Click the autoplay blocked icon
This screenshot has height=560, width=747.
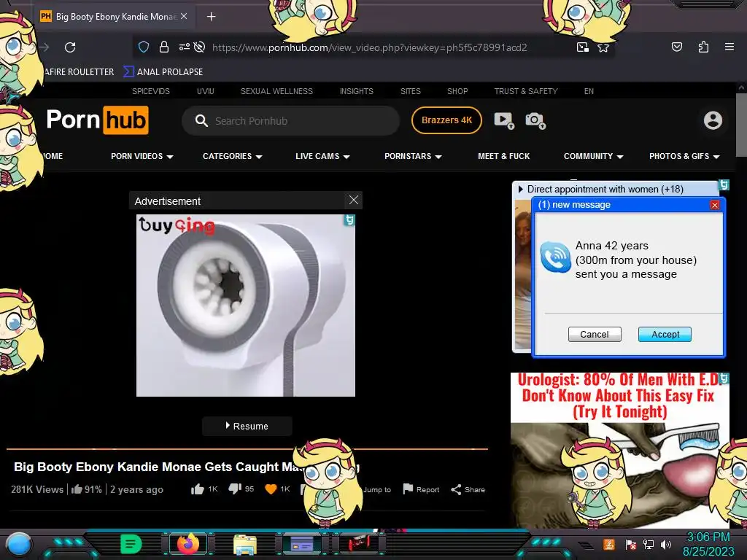point(200,47)
